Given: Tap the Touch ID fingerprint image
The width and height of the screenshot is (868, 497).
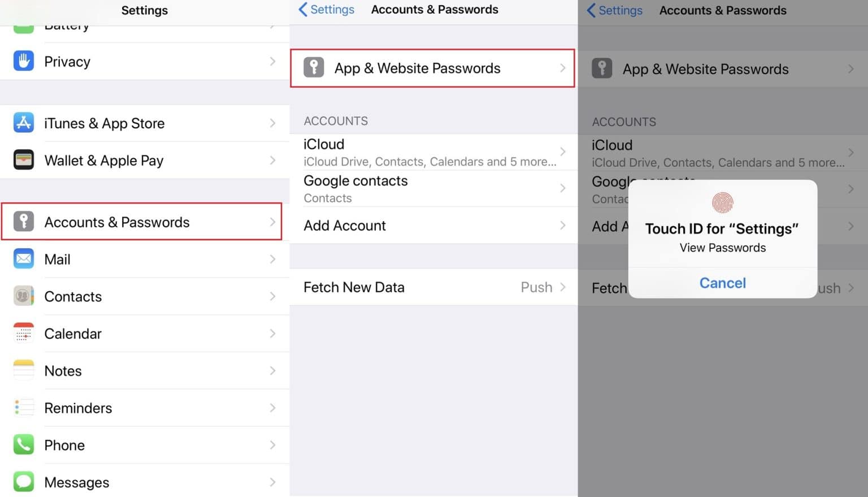Looking at the screenshot, I should click(722, 202).
